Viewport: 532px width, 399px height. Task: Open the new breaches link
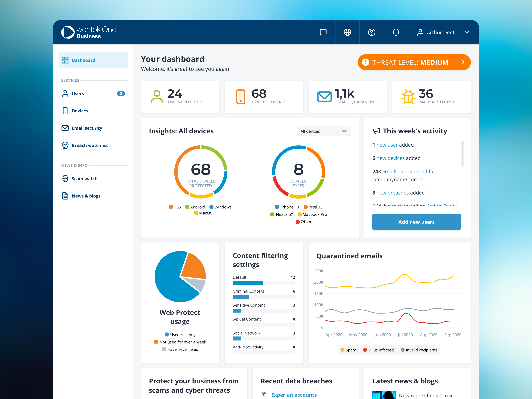(392, 193)
